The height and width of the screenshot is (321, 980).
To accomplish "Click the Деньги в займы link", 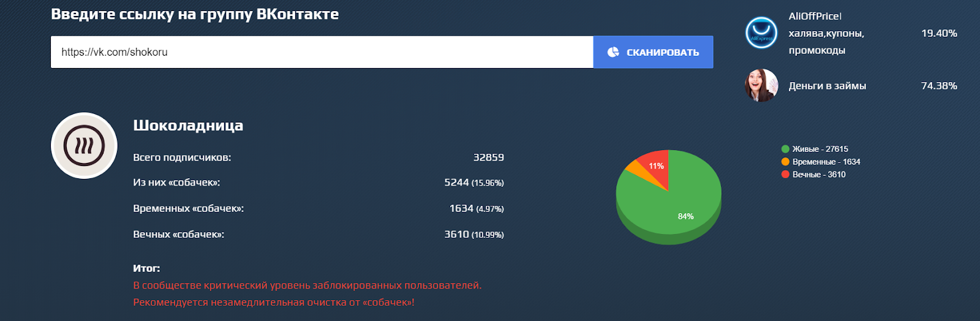I will click(827, 86).
